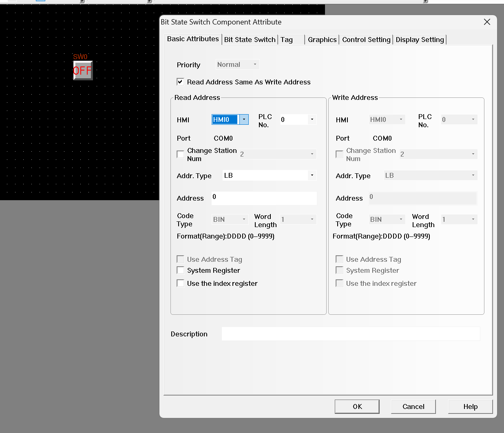The image size is (504, 433).
Task: Select the Basic Attributes tab
Action: click(193, 39)
